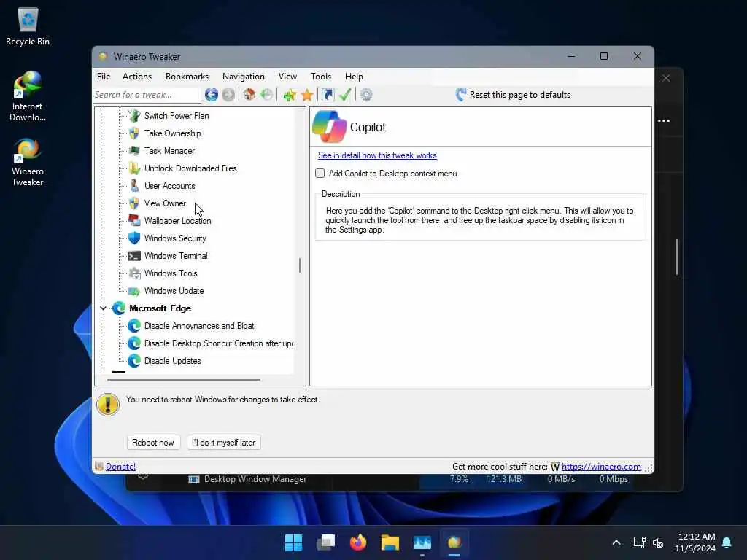Open the Actions menu
This screenshot has width=747, height=560.
click(x=137, y=77)
